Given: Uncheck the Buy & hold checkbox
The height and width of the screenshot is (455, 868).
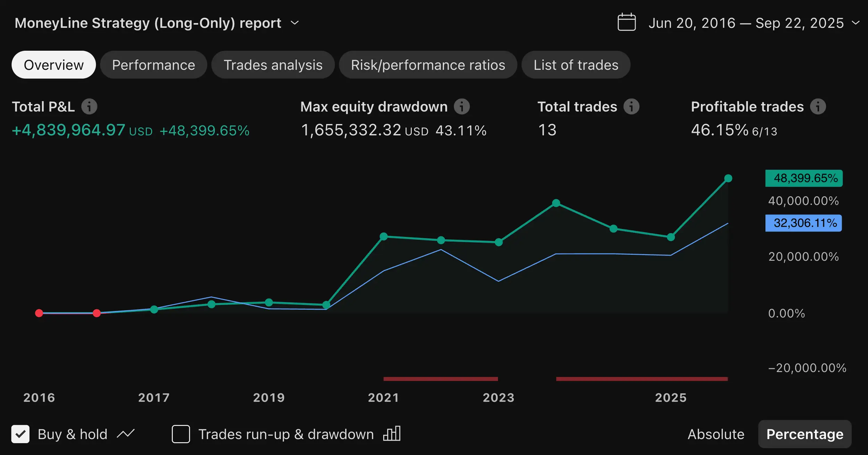Looking at the screenshot, I should click(20, 434).
